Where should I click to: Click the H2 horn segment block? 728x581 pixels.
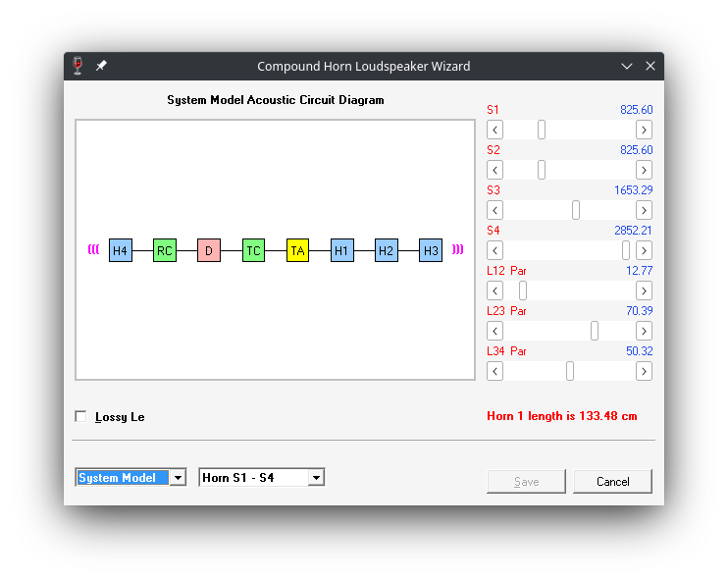(387, 250)
